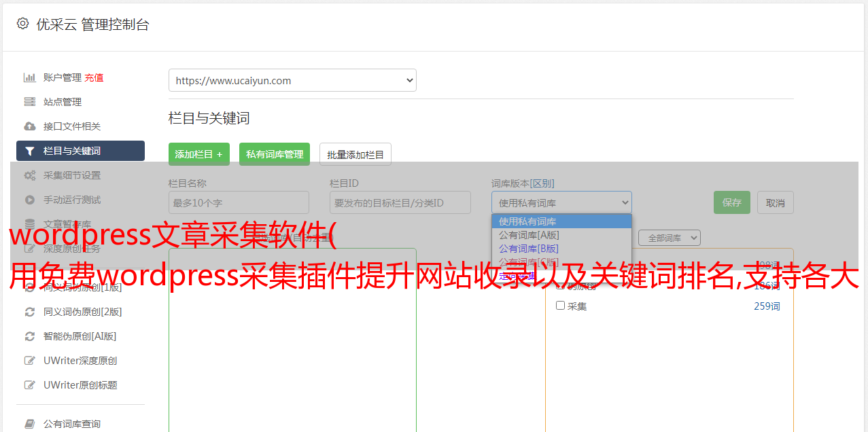
Task: Tick the 采集 checkbox
Action: point(561,306)
